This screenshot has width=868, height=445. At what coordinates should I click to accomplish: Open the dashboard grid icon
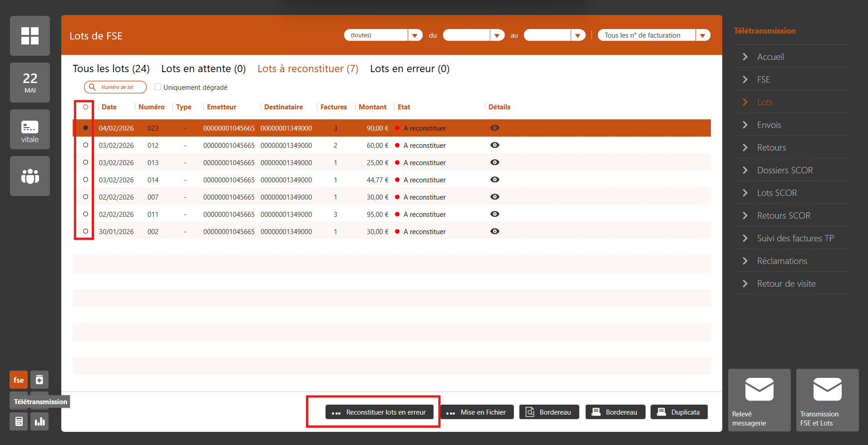30,36
